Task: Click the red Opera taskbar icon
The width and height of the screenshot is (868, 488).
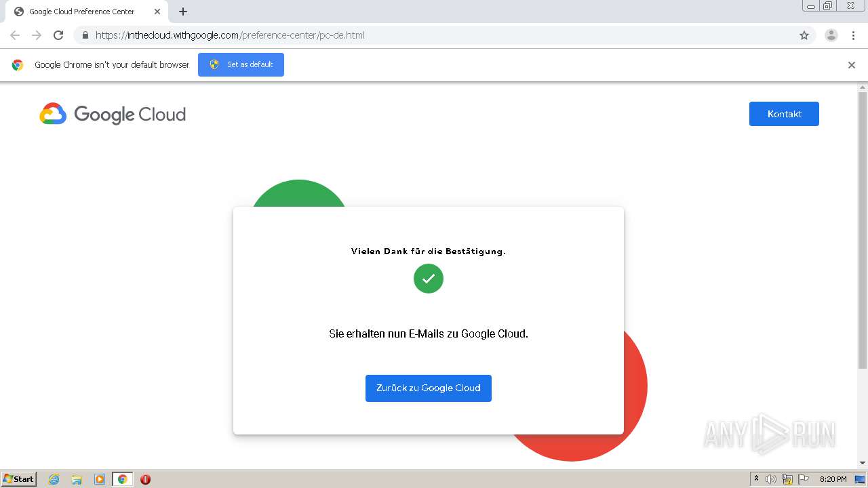Action: coord(145,479)
